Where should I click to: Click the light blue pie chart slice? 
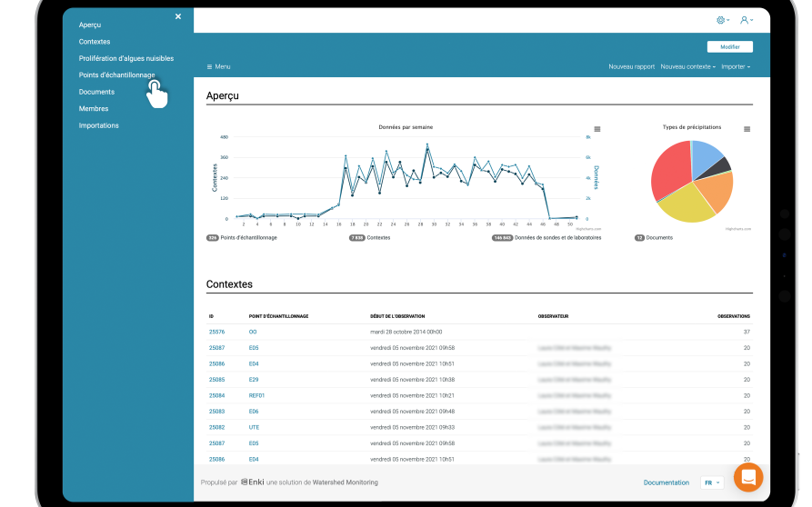tap(706, 157)
